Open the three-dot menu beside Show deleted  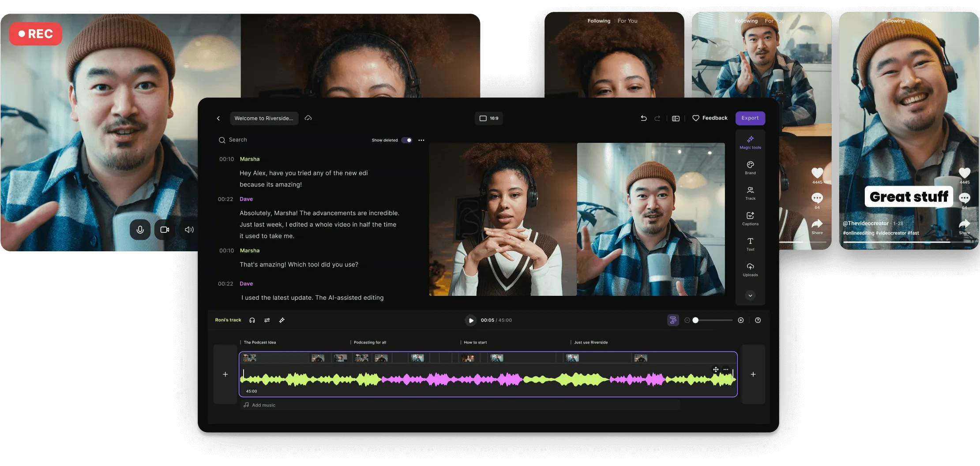pos(421,140)
